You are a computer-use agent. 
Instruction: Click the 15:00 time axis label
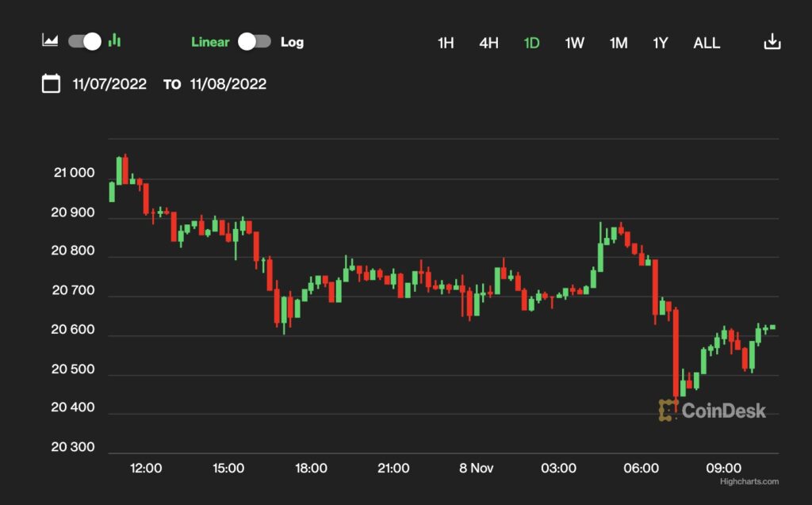point(228,469)
